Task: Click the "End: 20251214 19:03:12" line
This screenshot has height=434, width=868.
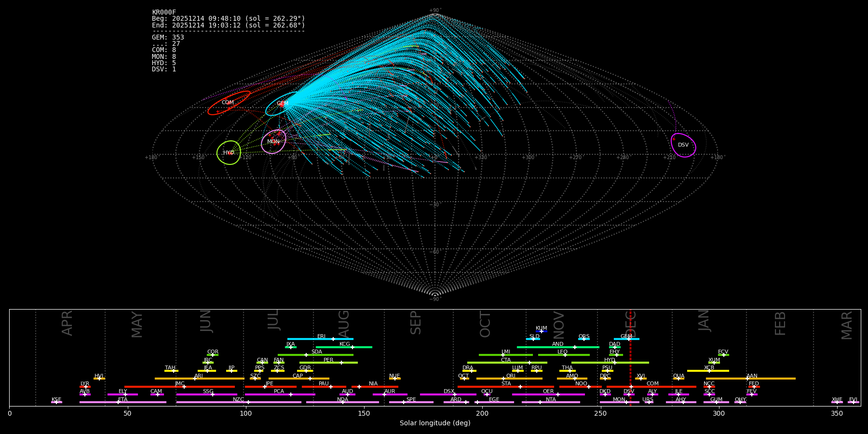Action: click(x=229, y=25)
